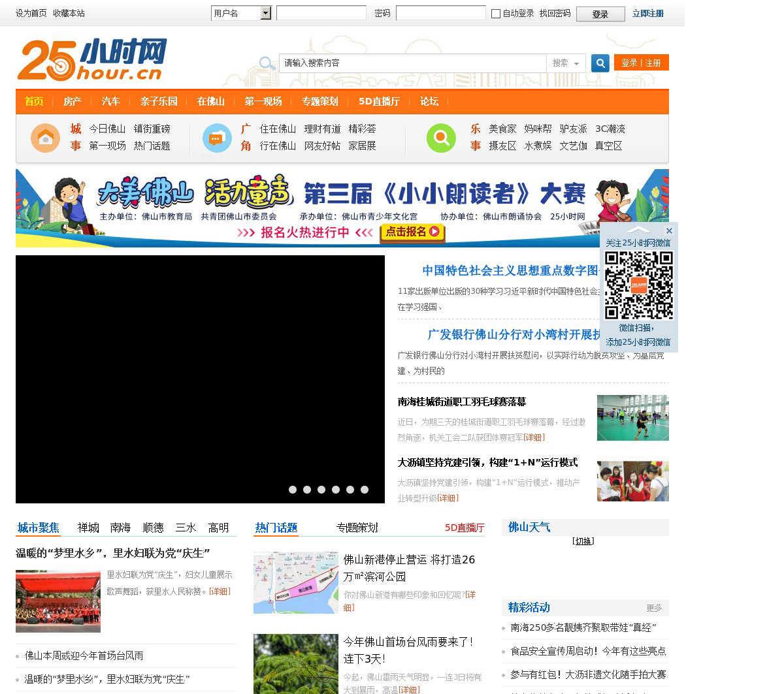Image resolution: width=784 pixels, height=694 pixels.
Task: Click the blue magnifier search button
Action: coord(600,63)
